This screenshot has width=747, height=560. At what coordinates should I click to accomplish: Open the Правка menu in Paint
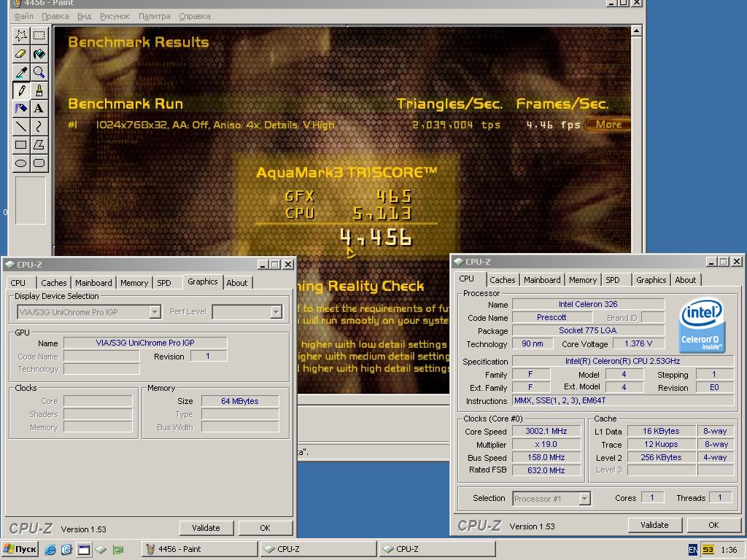(55, 16)
